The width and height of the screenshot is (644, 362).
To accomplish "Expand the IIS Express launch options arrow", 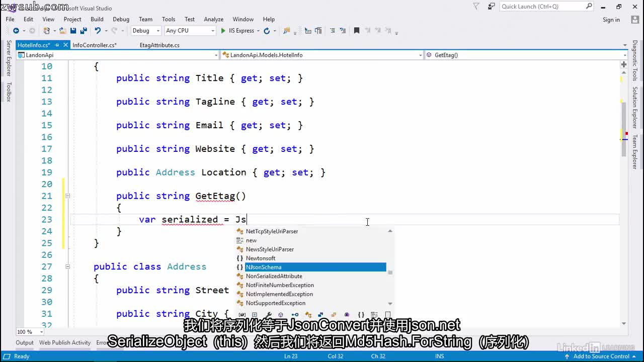I will click(x=258, y=31).
